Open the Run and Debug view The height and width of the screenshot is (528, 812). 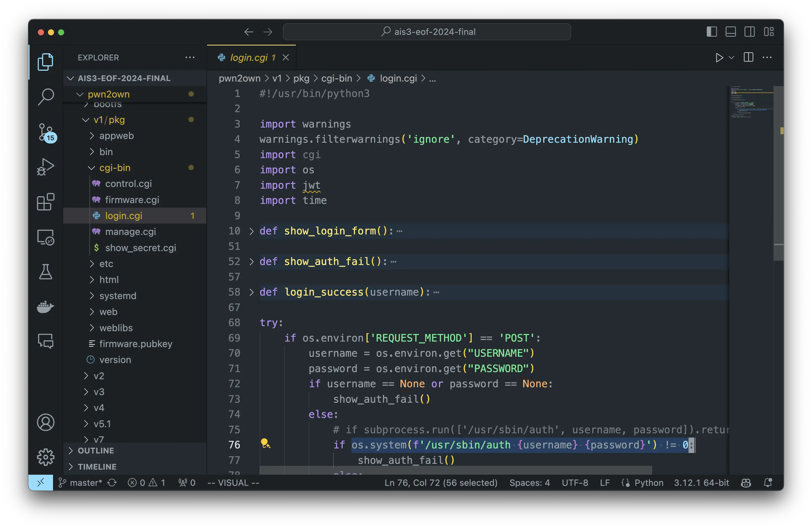45,167
